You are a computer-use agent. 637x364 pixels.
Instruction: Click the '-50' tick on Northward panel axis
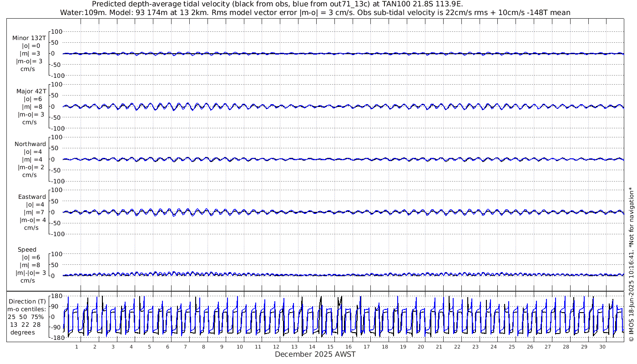tap(56, 170)
